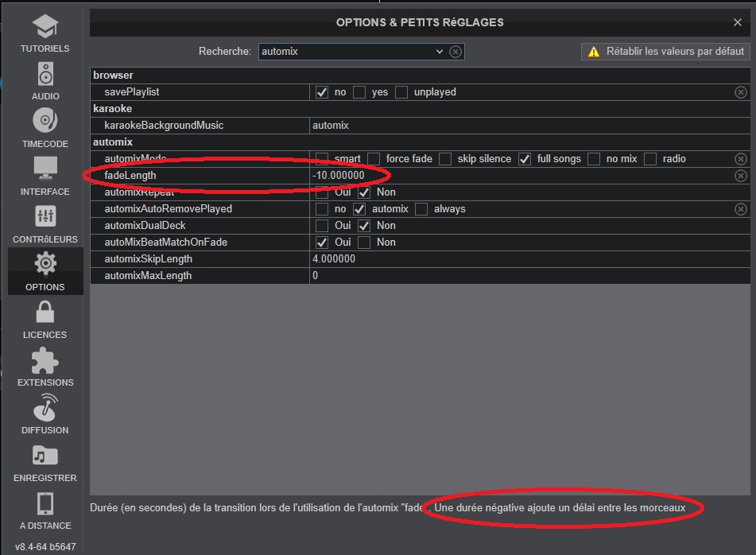Open the Tutoriels graduation cap icon
756x555 pixels.
pos(45,28)
